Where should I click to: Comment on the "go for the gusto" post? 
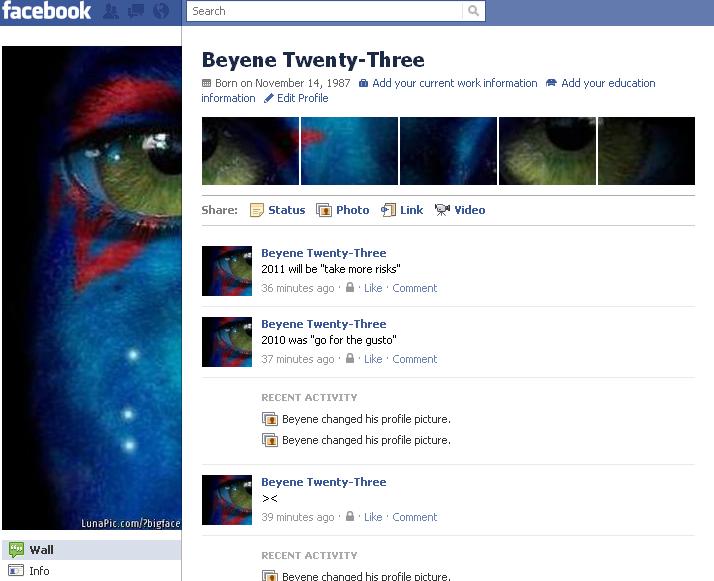click(415, 359)
